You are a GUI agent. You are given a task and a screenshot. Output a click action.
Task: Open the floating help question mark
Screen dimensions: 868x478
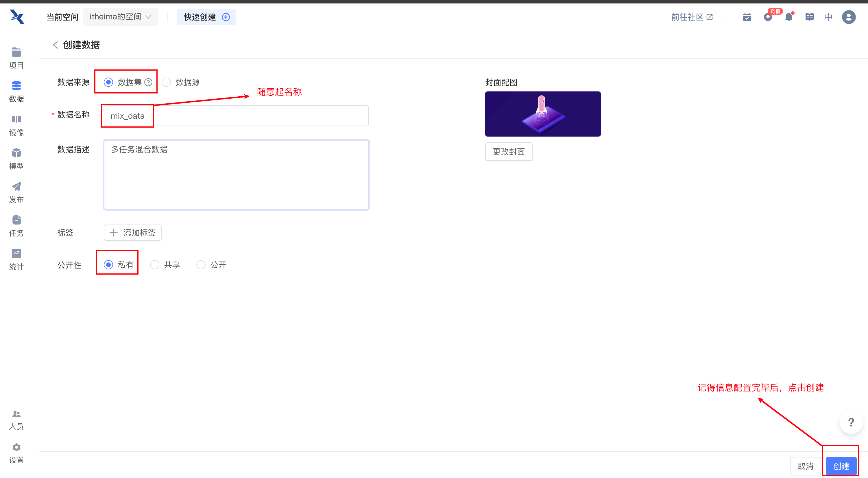point(851,422)
